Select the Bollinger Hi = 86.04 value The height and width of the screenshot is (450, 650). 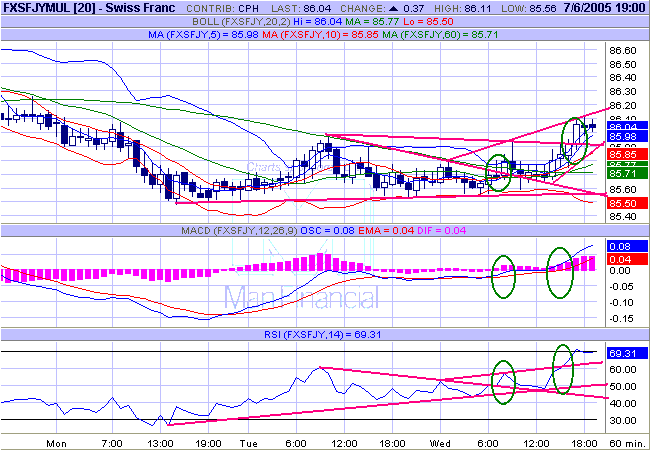coord(318,22)
